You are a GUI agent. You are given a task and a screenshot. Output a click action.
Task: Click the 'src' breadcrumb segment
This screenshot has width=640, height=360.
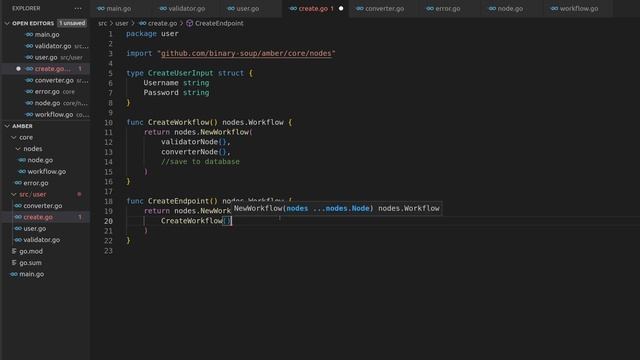102,24
